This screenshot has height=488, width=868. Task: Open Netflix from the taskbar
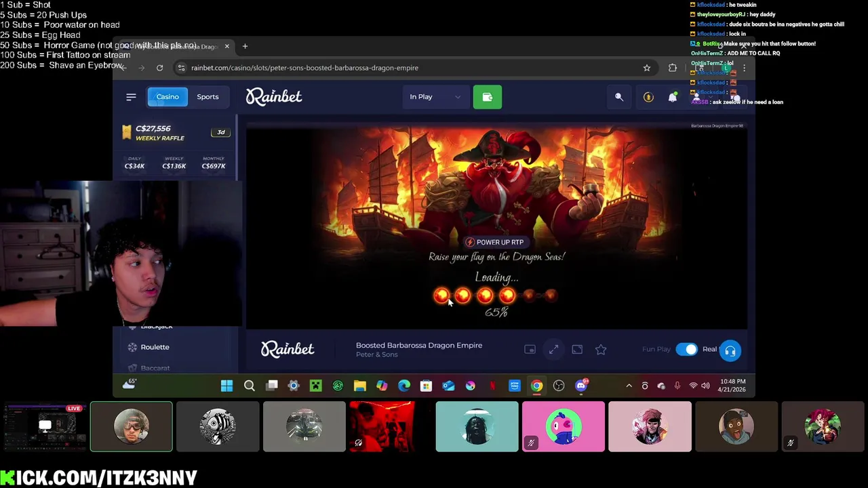[492, 386]
